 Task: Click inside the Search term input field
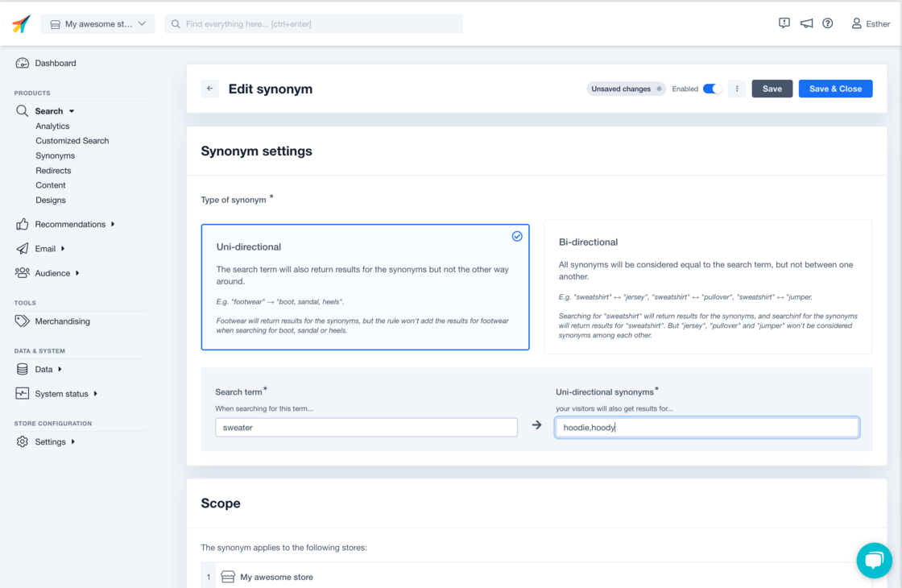366,428
